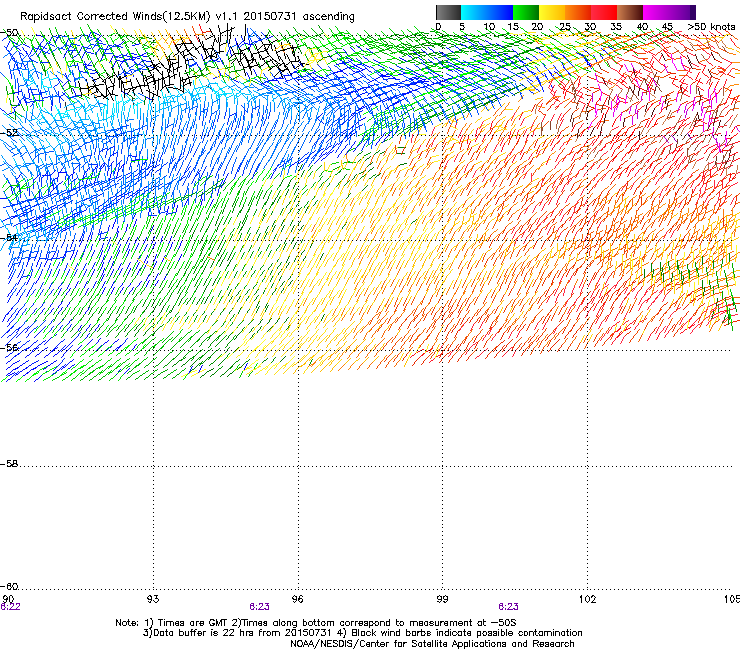Click the green 15–20 knots legend segment
This screenshot has width=740, height=650.
526,12
